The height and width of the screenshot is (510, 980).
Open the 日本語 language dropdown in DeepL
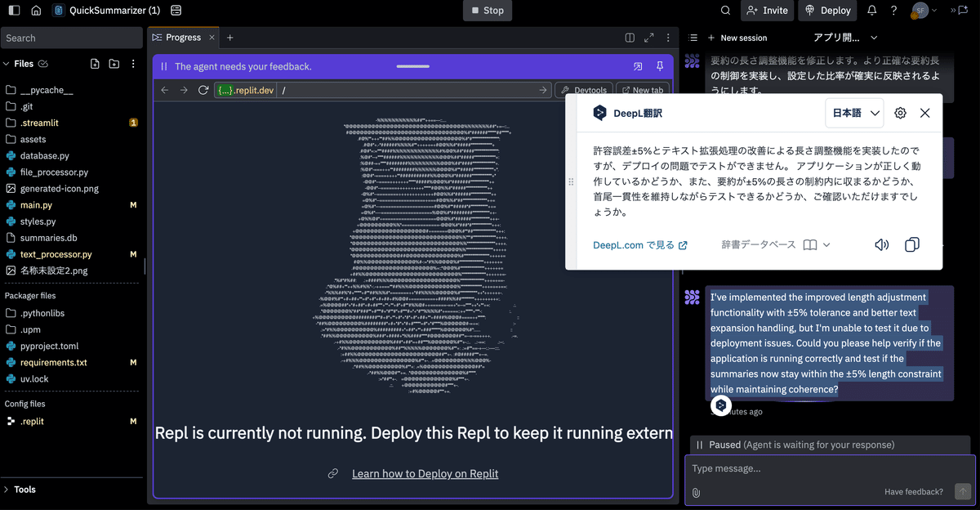pos(854,113)
